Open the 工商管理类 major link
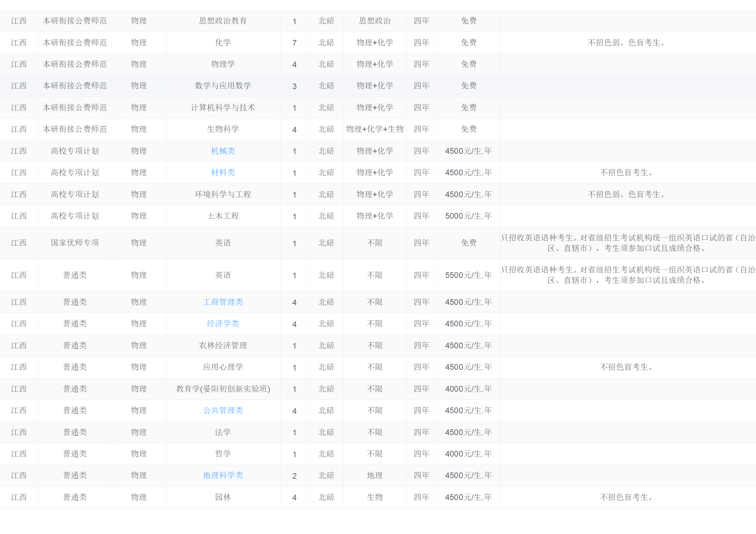The width and height of the screenshot is (756, 534). [223, 302]
